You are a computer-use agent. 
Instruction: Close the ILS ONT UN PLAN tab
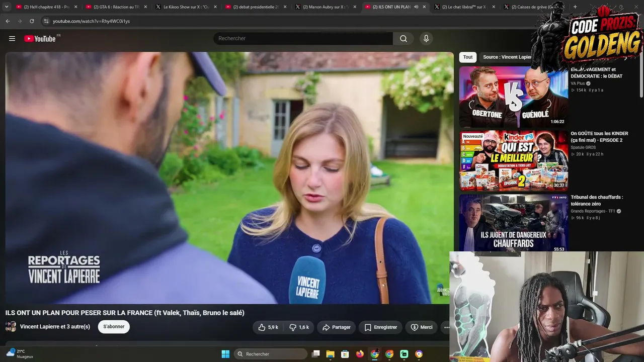(x=424, y=7)
